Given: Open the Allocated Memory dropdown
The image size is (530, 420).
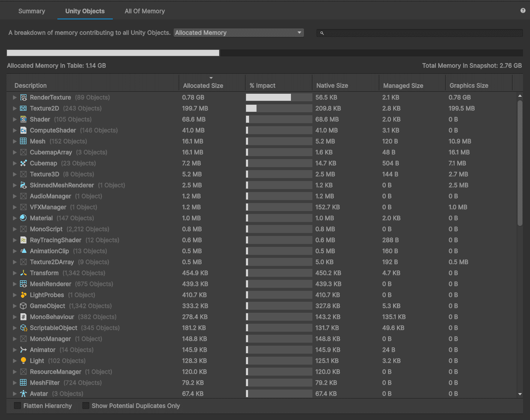Looking at the screenshot, I should tap(239, 33).
